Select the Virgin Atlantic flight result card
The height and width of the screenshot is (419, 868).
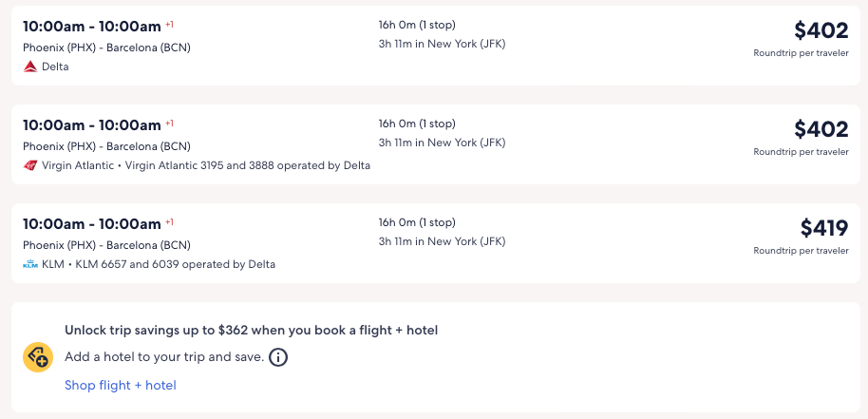(x=436, y=144)
